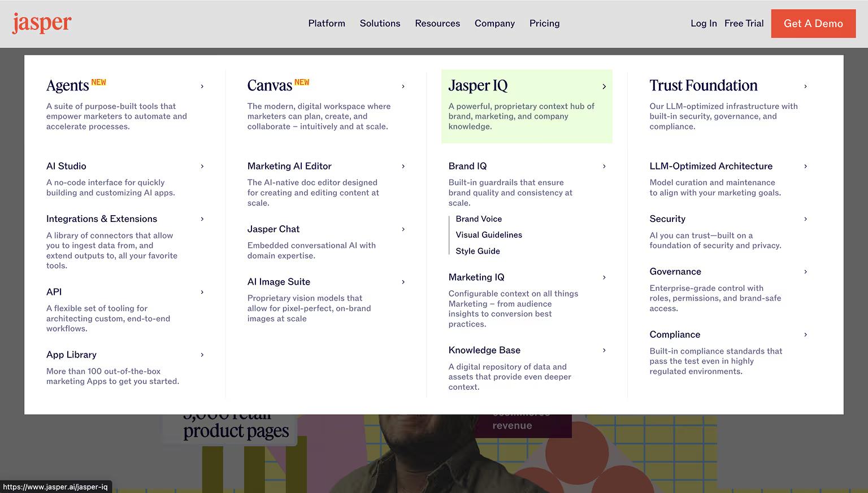Click the arrow beside Integrations & Extensions

click(x=202, y=219)
